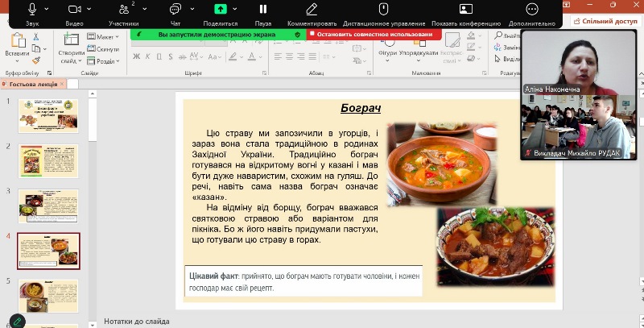Select slide 2 thumbnail in the slide panel
Viewport: 644px width, 328px height.
point(48,160)
